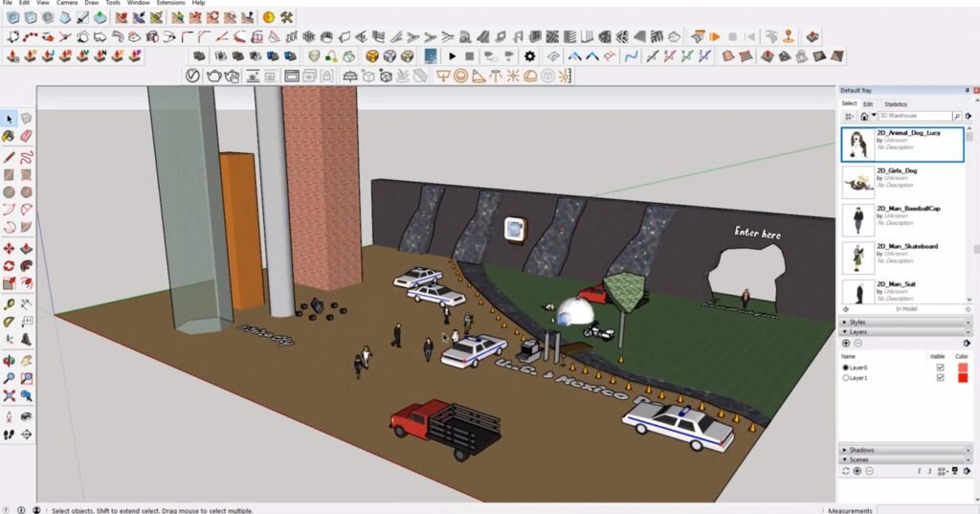980x514 pixels.
Task: Select the Walk footprints tool
Action: (9, 435)
